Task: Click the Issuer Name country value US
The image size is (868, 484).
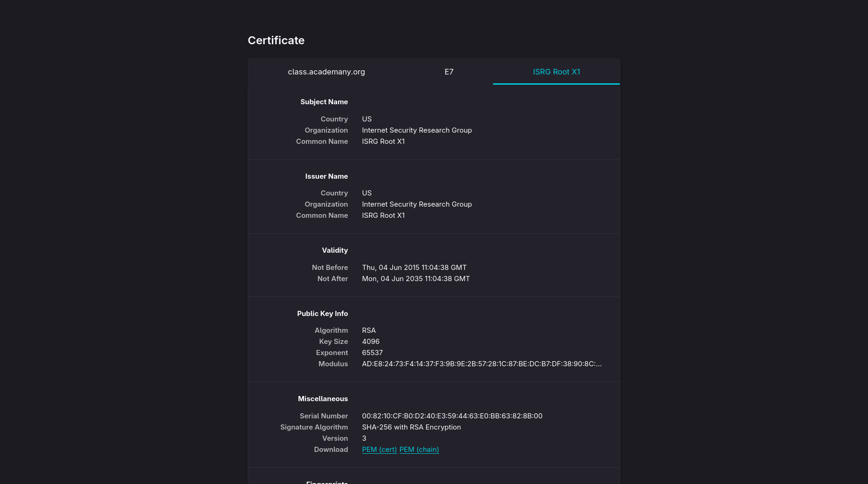Action: pyautogui.click(x=367, y=193)
